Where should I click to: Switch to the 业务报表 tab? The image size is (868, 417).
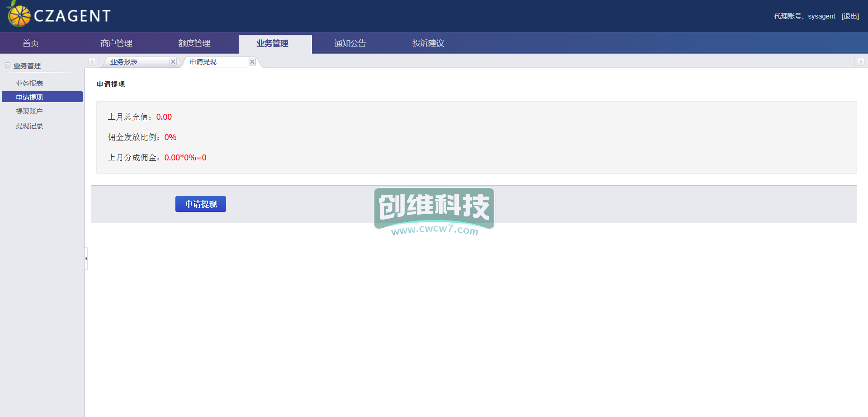tap(124, 62)
